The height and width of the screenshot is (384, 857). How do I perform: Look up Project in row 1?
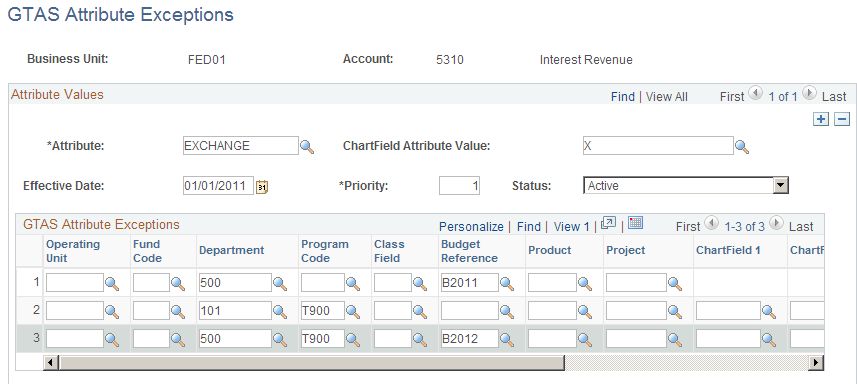pos(675,283)
